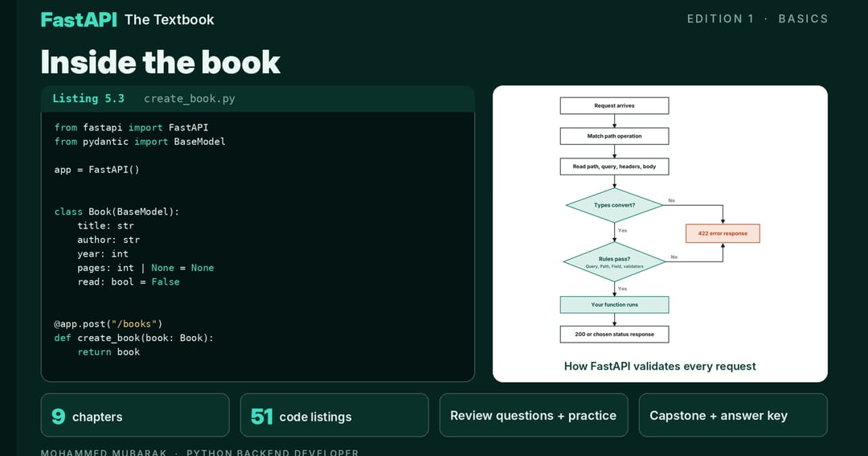Click the 'PYTHON BACKEND DEVELOPER' footer text
868x456 pixels.
(272, 452)
